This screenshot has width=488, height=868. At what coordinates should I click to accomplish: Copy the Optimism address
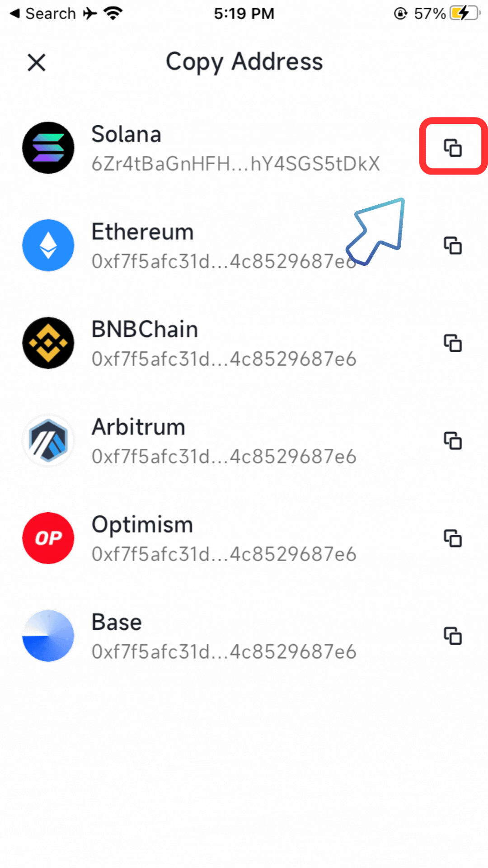(x=453, y=538)
